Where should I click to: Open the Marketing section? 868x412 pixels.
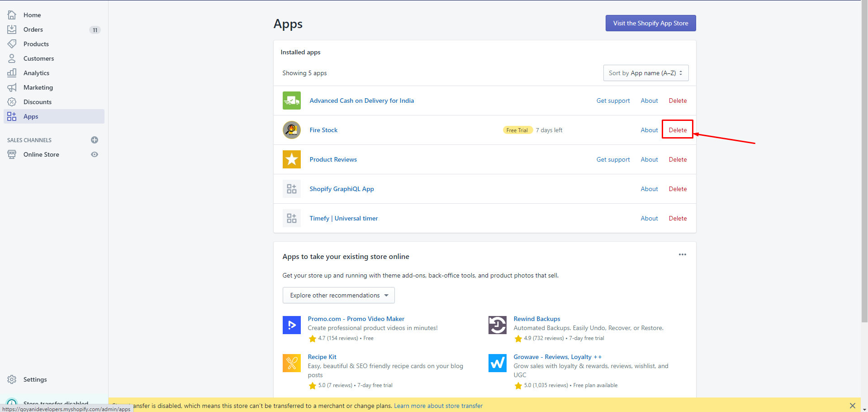click(x=38, y=87)
